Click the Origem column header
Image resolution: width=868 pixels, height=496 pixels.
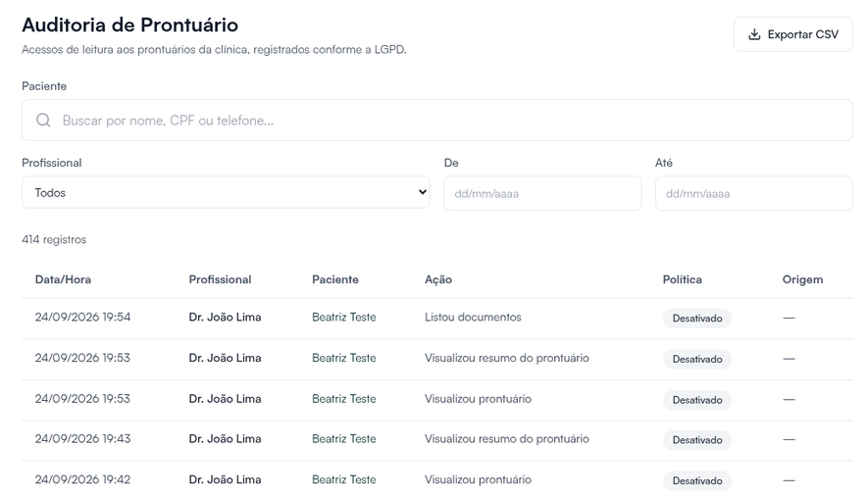click(x=802, y=279)
